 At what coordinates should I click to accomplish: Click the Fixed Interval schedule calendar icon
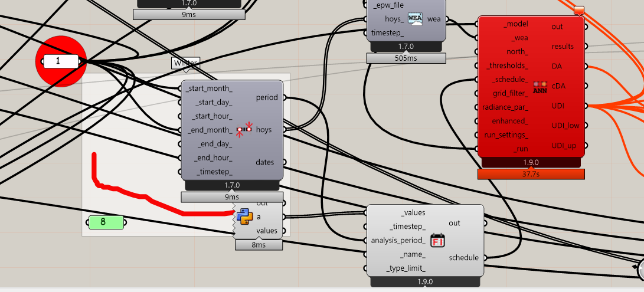(437, 240)
